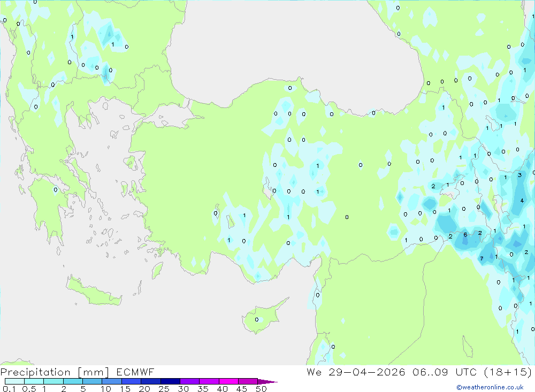Click the '[mm]' unit label
This screenshot has width=535, height=392.
click(94, 372)
